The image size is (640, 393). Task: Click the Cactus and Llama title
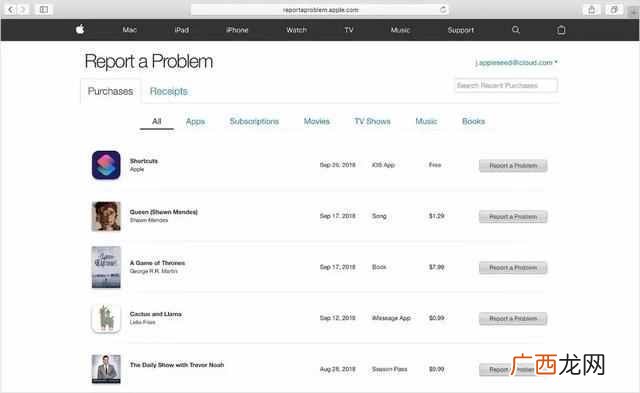(x=156, y=314)
